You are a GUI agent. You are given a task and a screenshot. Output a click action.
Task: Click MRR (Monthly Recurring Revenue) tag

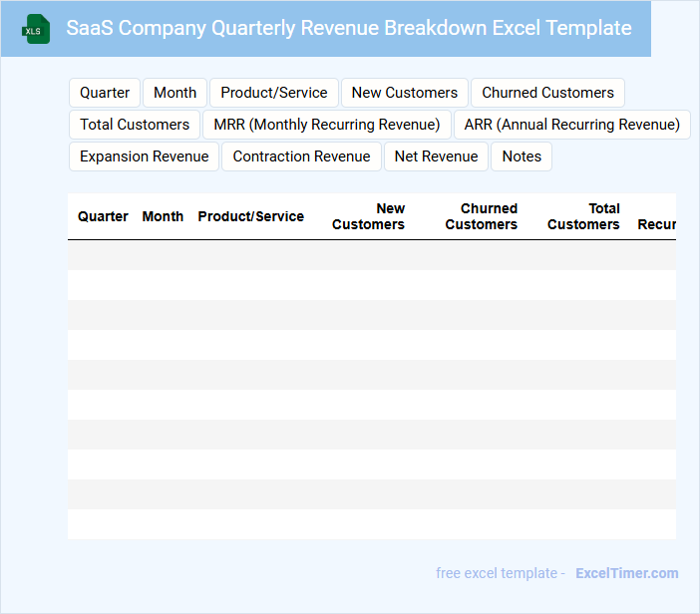click(327, 125)
